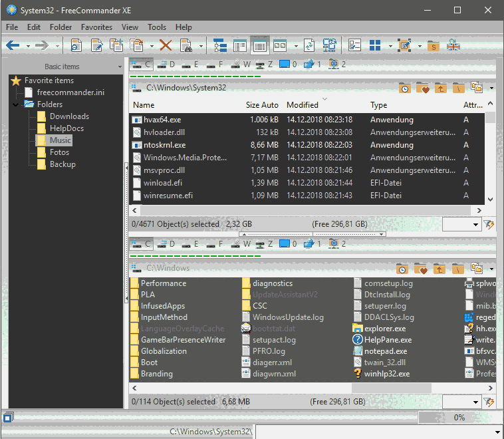Viewport: 504px width, 439px height.
Task: Click the red X delete icon
Action: (166, 45)
